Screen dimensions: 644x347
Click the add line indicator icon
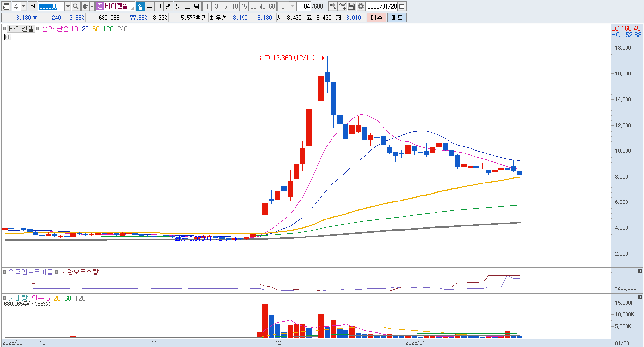tap(342, 6)
